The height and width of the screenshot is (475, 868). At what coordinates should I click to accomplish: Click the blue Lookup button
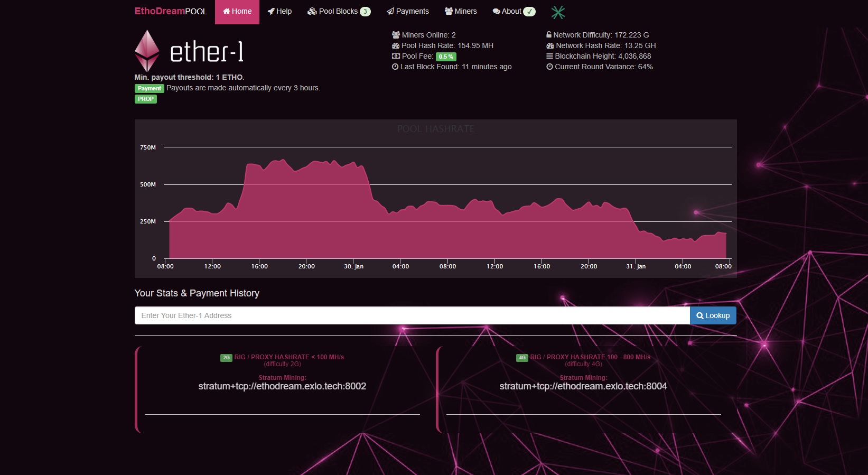pos(713,315)
